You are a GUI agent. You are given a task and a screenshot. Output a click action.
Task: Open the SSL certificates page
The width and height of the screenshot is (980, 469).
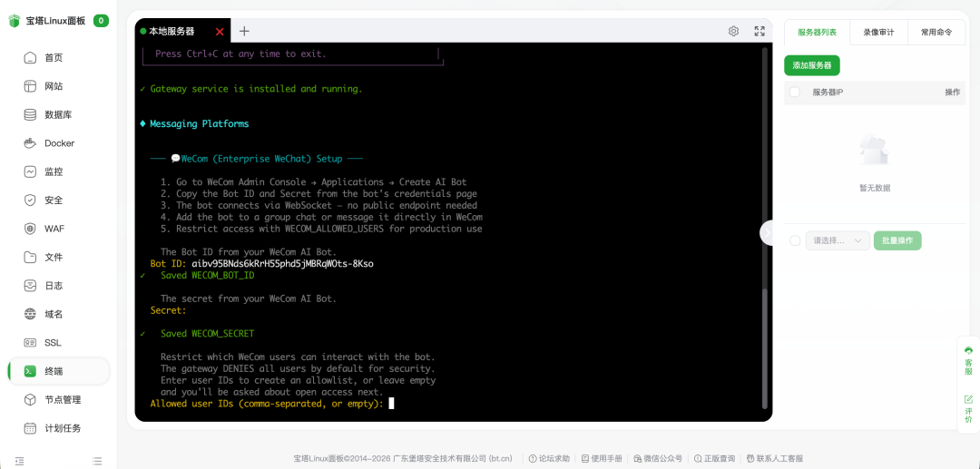pyautogui.click(x=58, y=343)
